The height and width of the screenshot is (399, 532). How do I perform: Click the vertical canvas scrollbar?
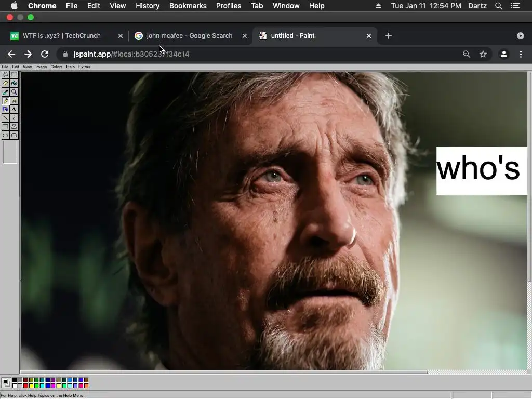coord(529,177)
